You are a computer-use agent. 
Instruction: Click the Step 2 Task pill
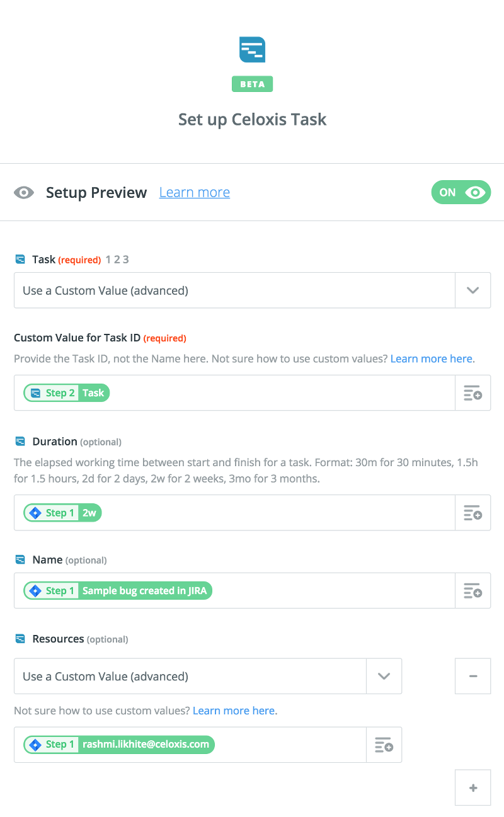point(67,393)
